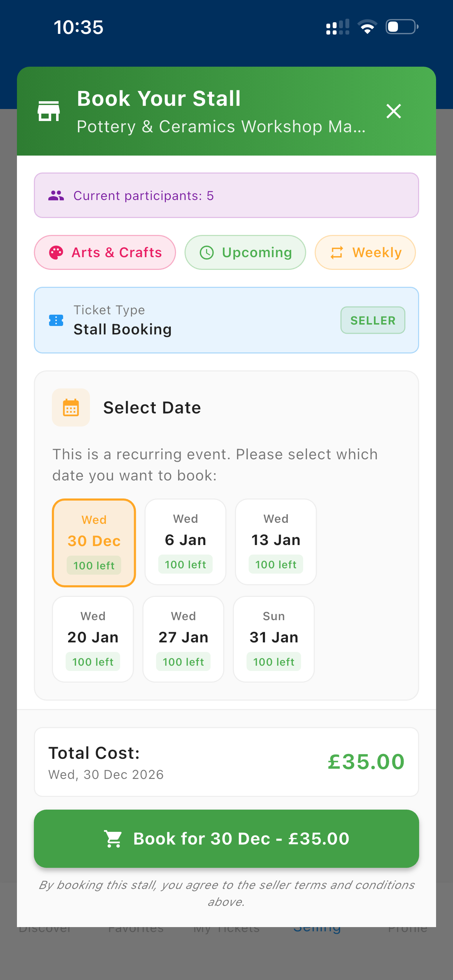Tap the Total Cost summary card
Screen dimensions: 453x980
coord(226,762)
